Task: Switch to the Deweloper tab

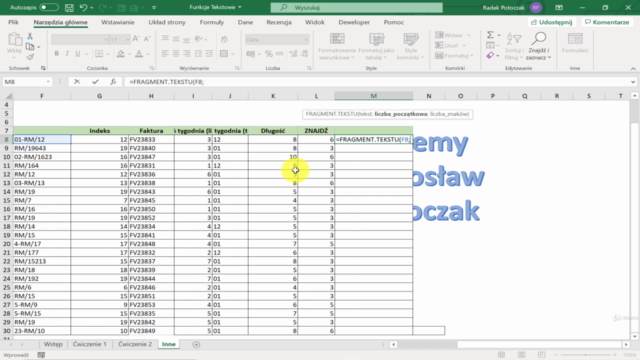Action: click(354, 22)
